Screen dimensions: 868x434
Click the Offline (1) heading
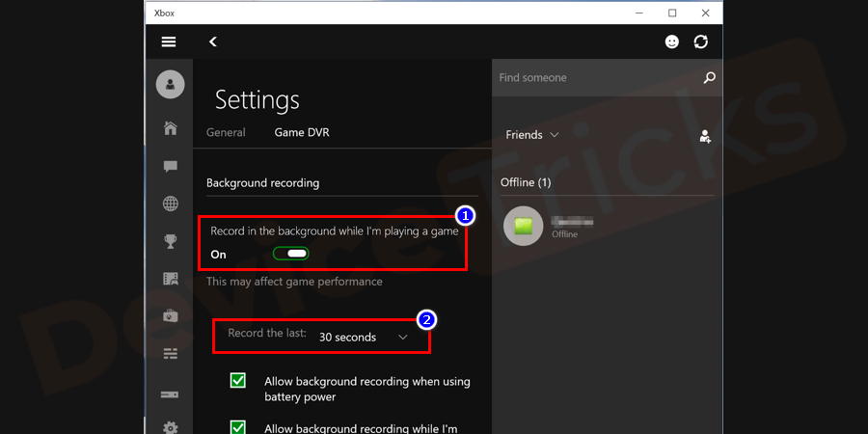[x=526, y=182]
